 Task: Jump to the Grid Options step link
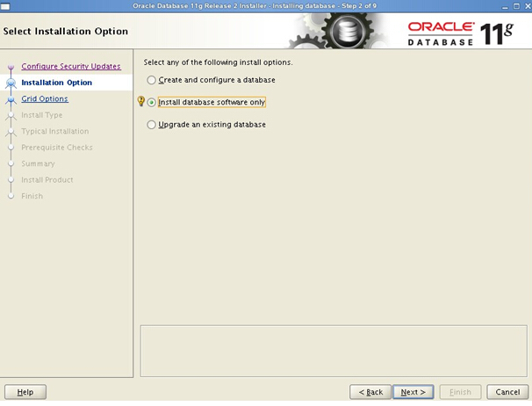coord(45,99)
